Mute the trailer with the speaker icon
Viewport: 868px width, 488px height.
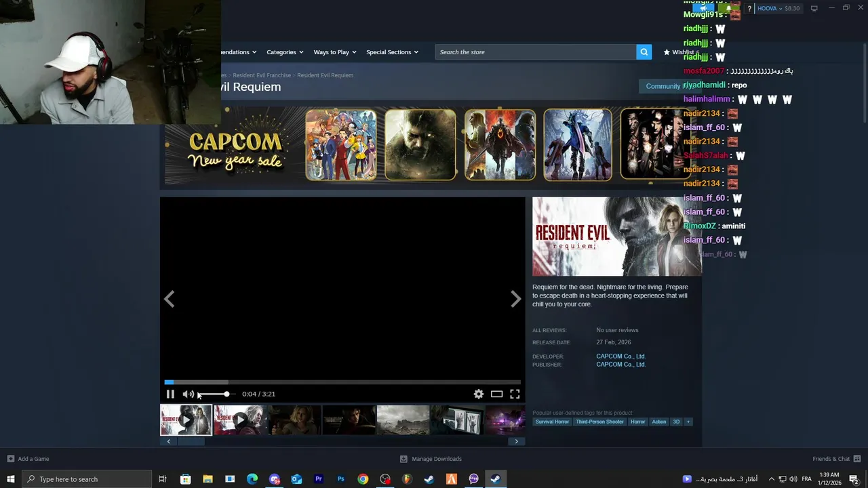[188, 394]
